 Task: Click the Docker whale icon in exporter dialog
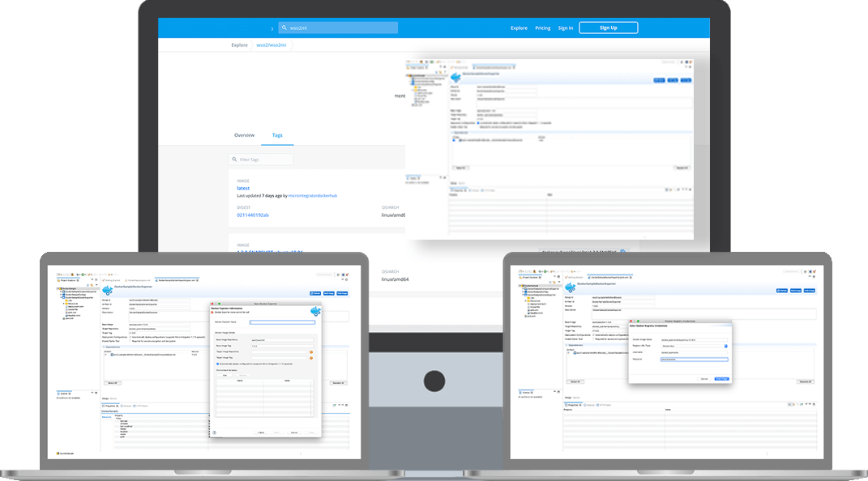tap(314, 312)
